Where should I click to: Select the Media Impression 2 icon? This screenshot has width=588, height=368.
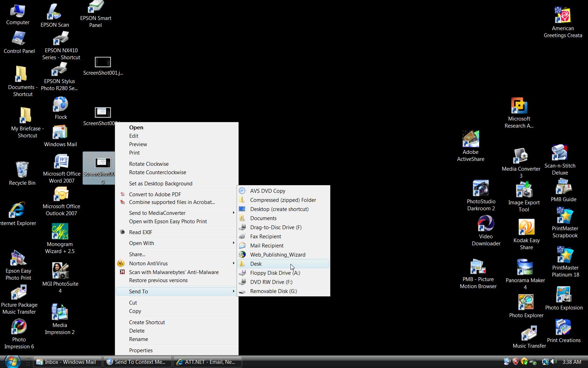coord(60,319)
